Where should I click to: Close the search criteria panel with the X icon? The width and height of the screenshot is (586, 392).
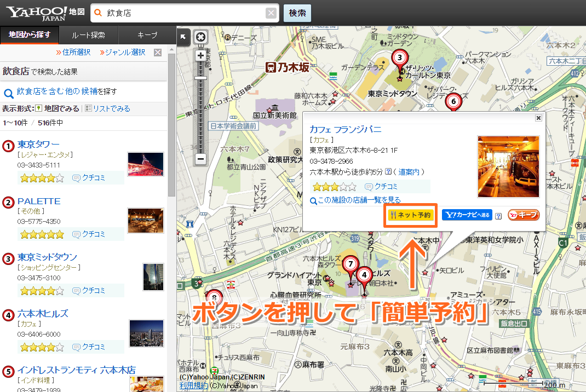(x=158, y=53)
